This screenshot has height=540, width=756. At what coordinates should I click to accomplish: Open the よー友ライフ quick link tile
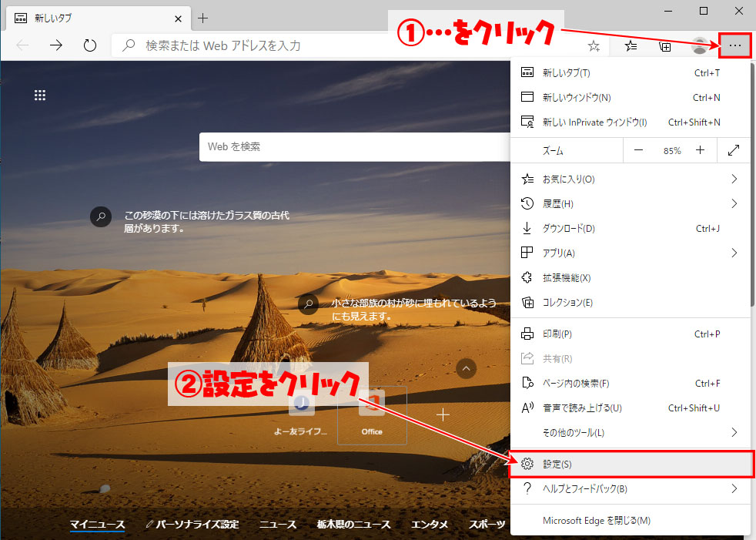click(301, 415)
